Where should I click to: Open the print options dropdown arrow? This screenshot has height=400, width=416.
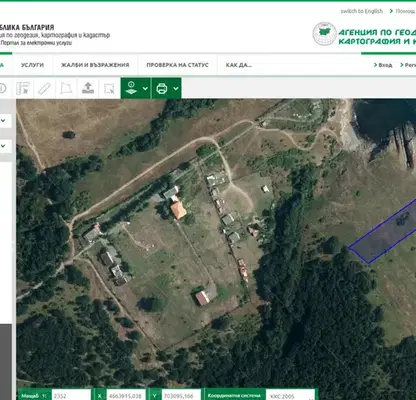pos(176,89)
